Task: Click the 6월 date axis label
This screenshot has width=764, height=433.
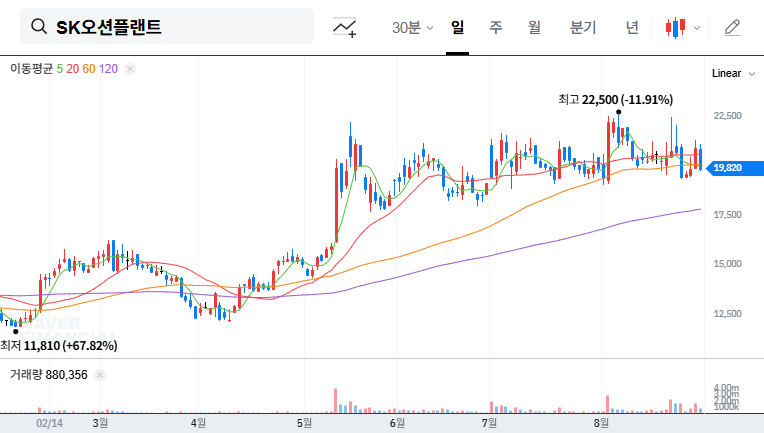Action: pyautogui.click(x=397, y=423)
